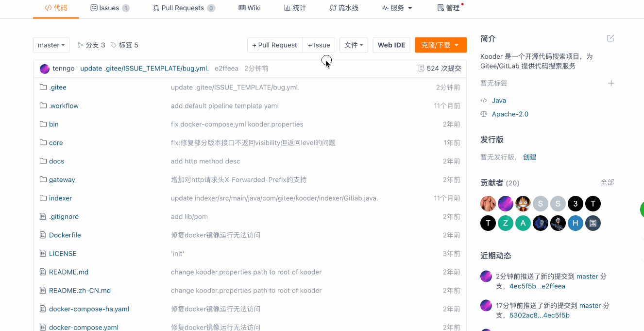Open the 统计 tab

pyautogui.click(x=295, y=8)
